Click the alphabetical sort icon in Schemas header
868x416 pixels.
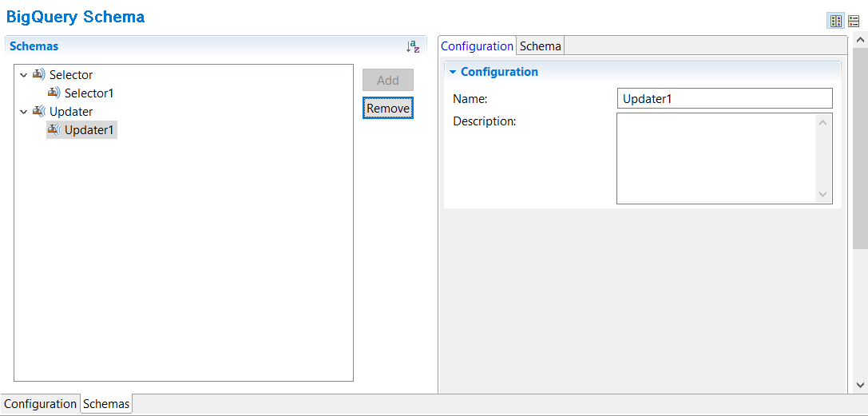[413, 46]
